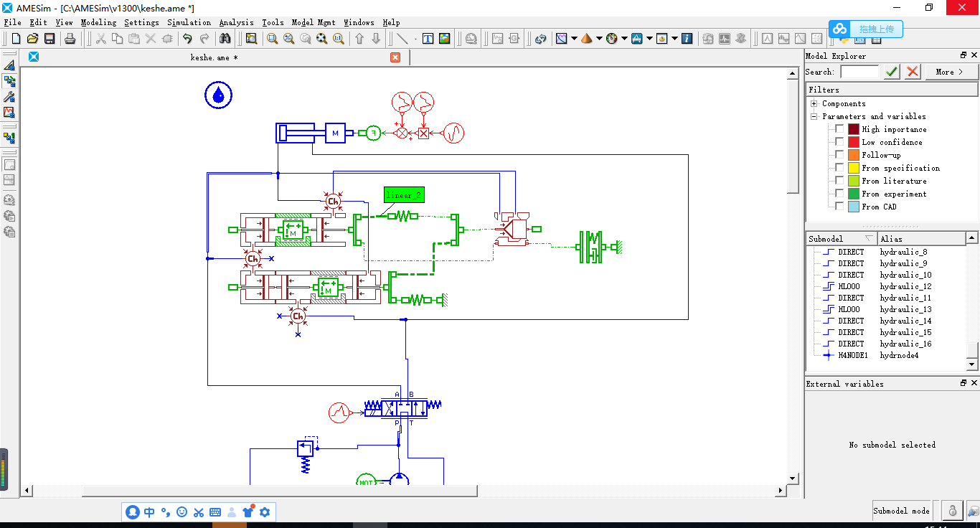Toggle the From literature filter checkbox
980x528 pixels.
(839, 181)
